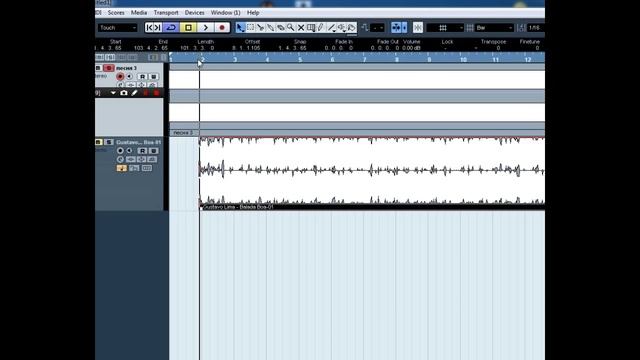Open the Snap type dropdown
Screen dimensions: 640x360
(x=445, y=28)
